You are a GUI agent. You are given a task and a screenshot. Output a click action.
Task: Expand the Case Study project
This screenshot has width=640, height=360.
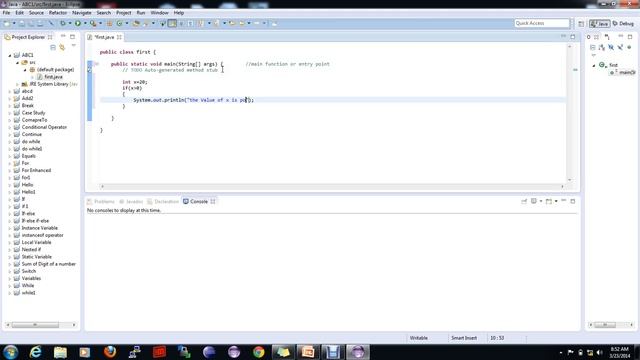tap(10, 113)
